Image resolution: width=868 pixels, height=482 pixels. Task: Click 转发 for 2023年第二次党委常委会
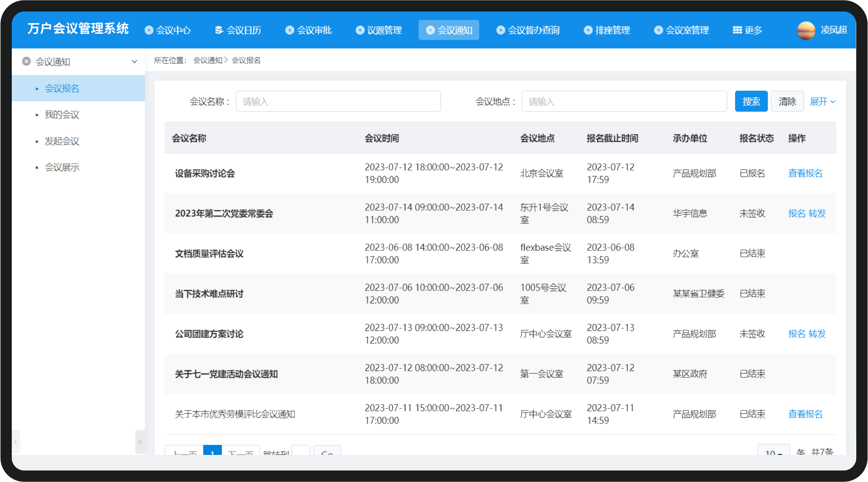(x=817, y=214)
